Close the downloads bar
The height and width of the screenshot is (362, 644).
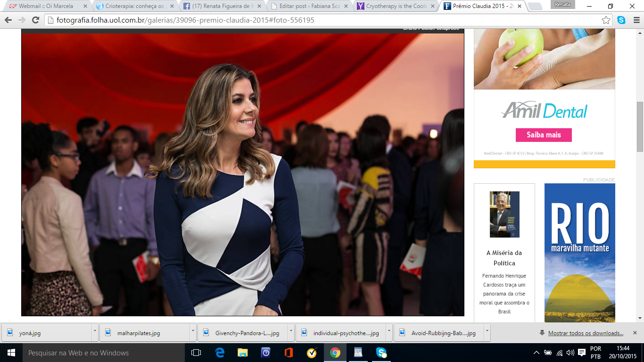tap(635, 333)
